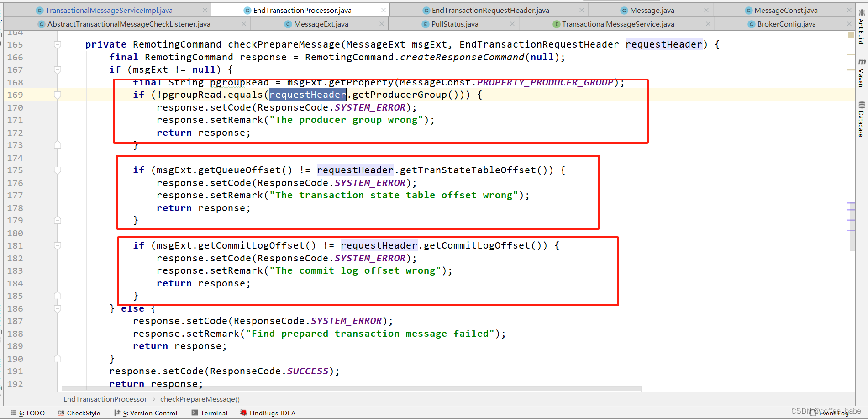The width and height of the screenshot is (868, 419).
Task: Switch to MessageConst.java tab
Action: (x=786, y=10)
